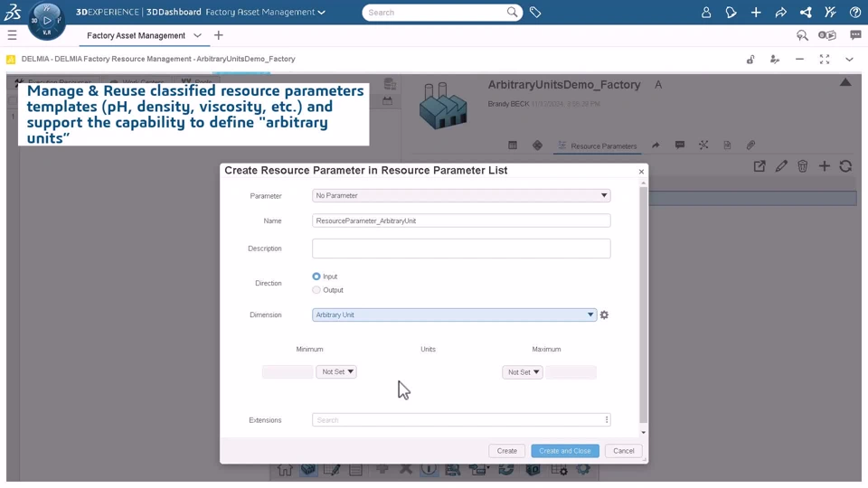Open the table properties tab icon
This screenshot has height=488, width=868.
point(513,145)
